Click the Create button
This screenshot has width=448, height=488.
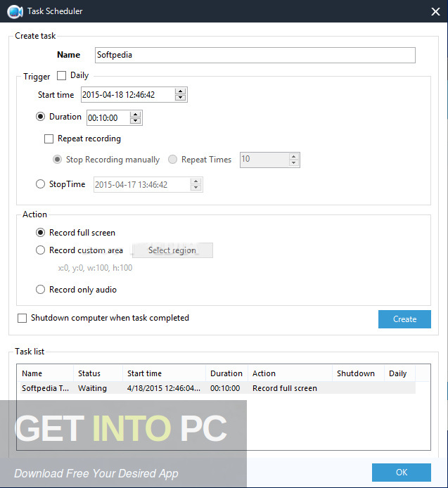point(404,319)
